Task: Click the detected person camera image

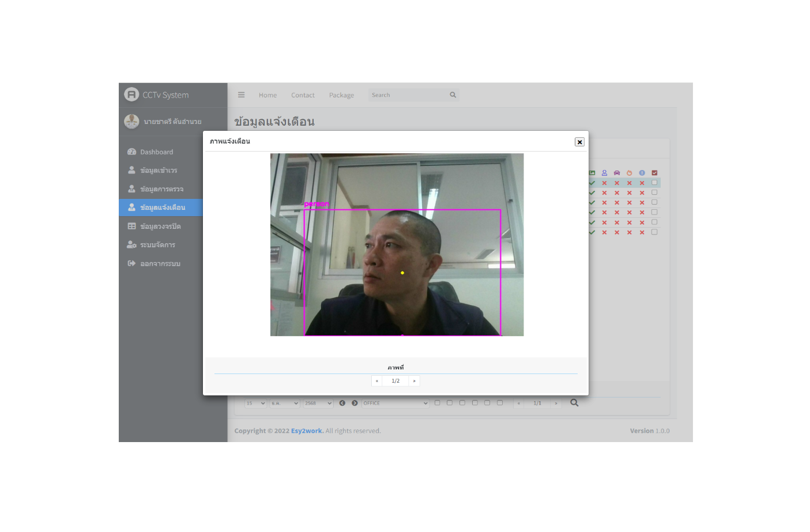Action: [x=397, y=244]
